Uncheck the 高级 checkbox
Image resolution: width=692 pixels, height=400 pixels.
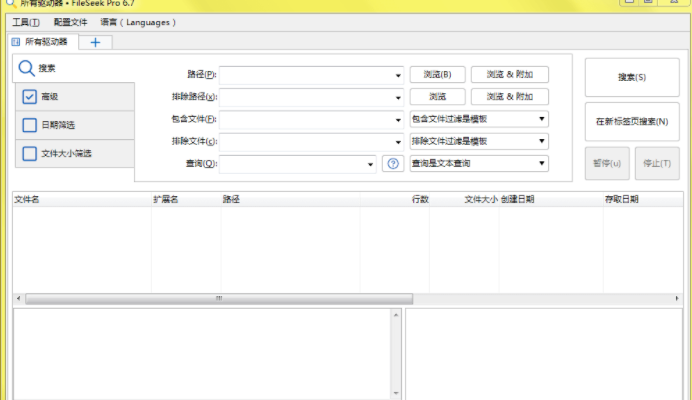click(29, 97)
